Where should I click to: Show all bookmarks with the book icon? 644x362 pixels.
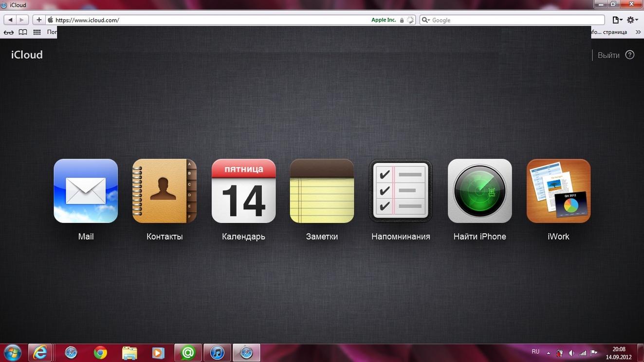click(23, 32)
